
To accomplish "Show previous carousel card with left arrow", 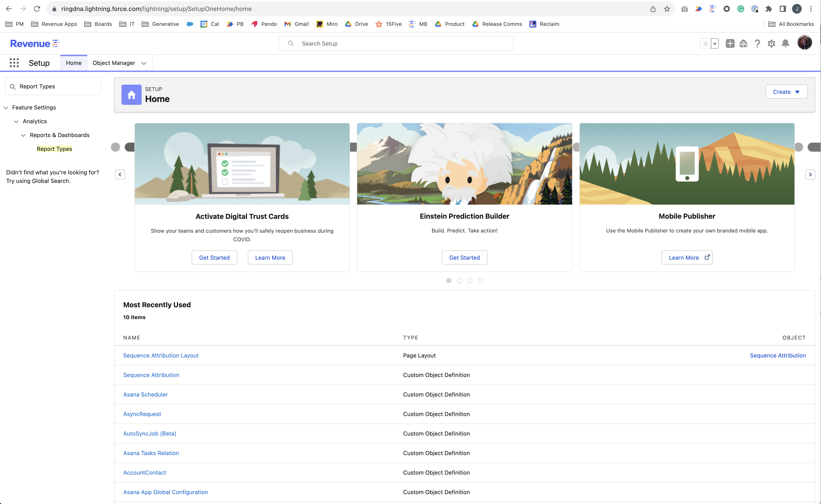I will click(x=120, y=174).
